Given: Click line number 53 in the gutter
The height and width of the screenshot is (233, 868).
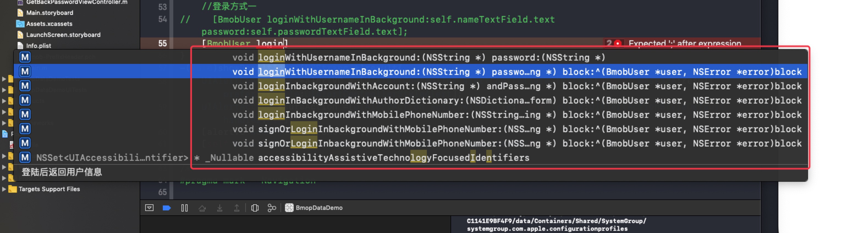Looking at the screenshot, I should (163, 7).
